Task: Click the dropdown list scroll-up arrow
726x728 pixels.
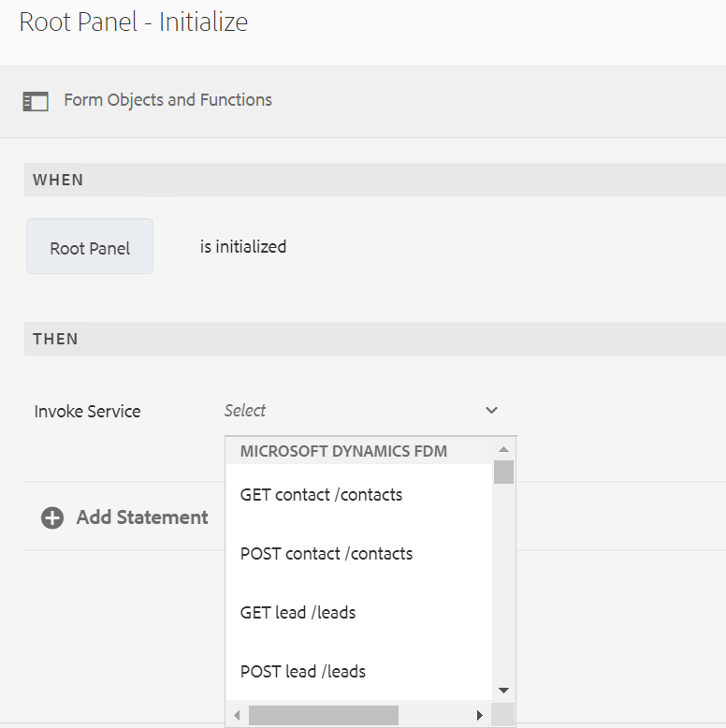Action: tap(503, 450)
